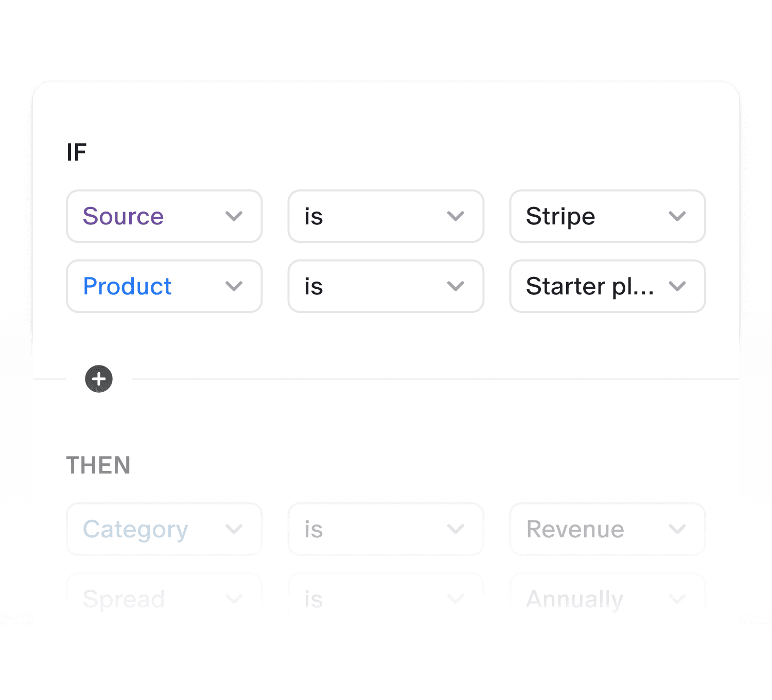The image size is (772, 700).
Task: Click the chevron in the Annually box
Action: [677, 599]
